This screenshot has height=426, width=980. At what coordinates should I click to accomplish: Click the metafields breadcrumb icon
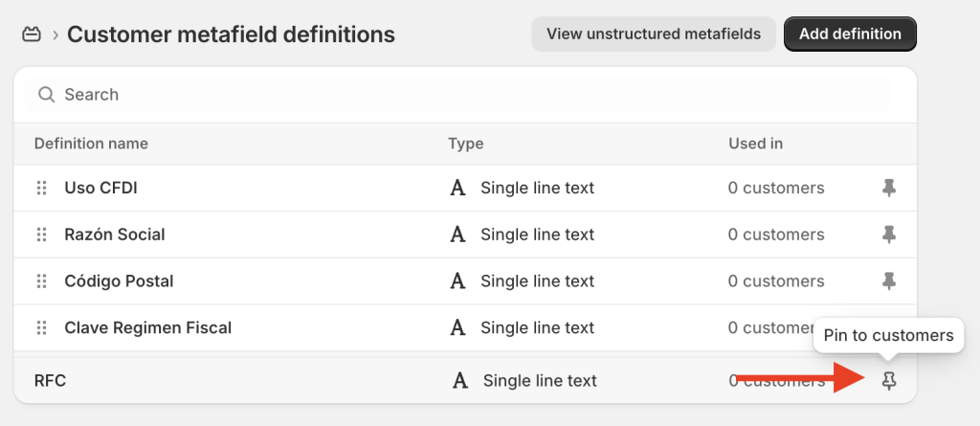pyautogui.click(x=32, y=34)
